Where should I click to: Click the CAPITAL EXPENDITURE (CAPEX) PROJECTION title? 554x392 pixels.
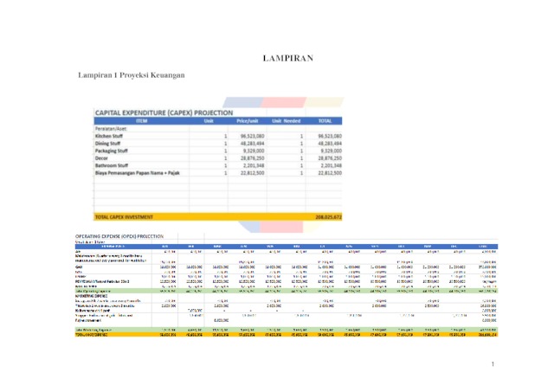click(164, 112)
